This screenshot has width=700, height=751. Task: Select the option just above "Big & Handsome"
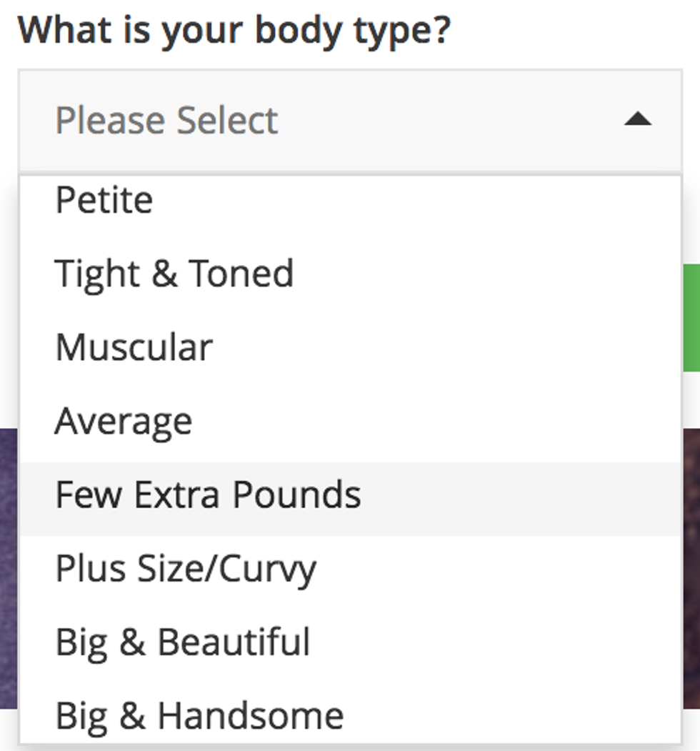pos(183,642)
